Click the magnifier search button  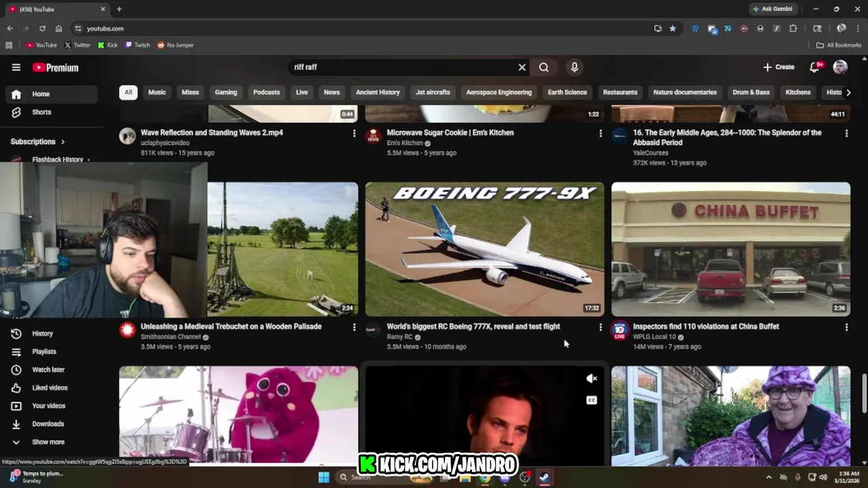point(544,67)
